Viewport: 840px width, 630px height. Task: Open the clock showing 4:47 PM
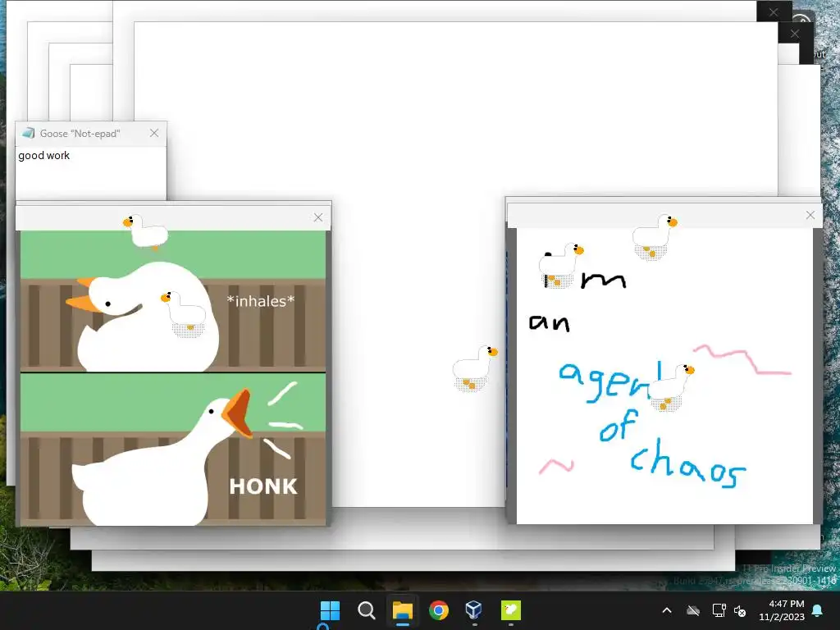click(782, 610)
